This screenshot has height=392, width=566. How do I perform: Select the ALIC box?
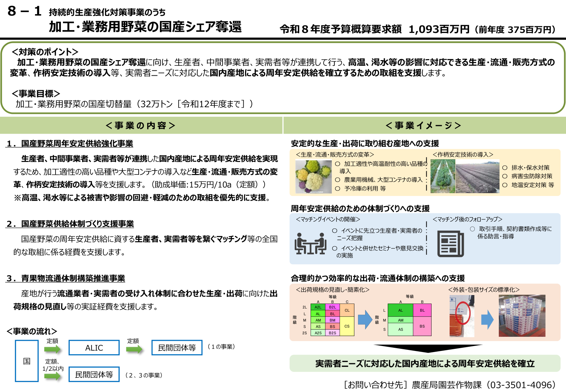click(x=94, y=348)
